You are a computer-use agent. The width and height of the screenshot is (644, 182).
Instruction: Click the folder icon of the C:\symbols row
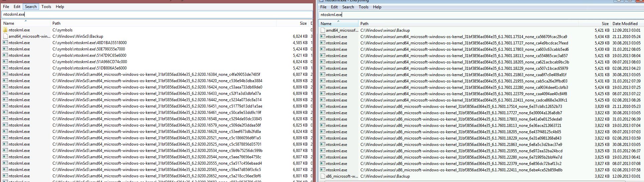pyautogui.click(x=5, y=30)
